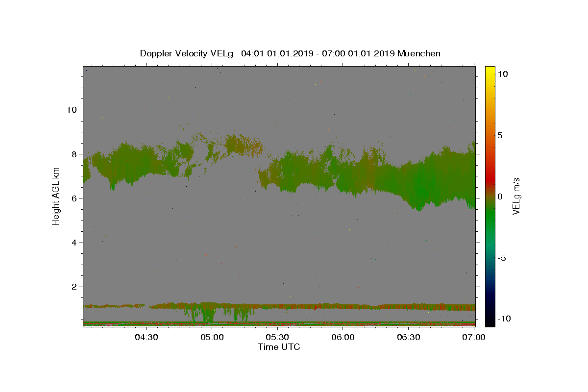Click the height tick label 4
The image size is (588, 392).
coord(74,243)
